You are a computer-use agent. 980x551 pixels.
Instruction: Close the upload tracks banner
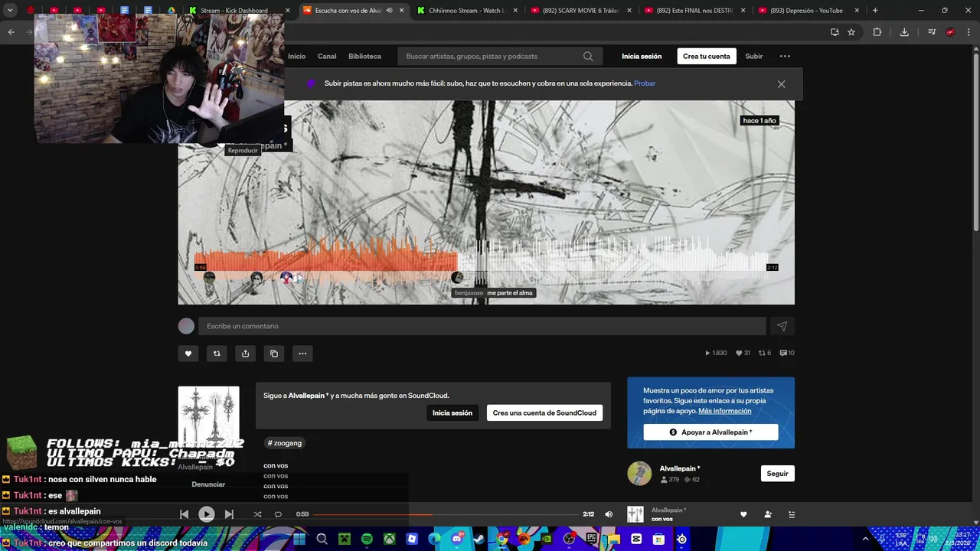[x=781, y=84]
